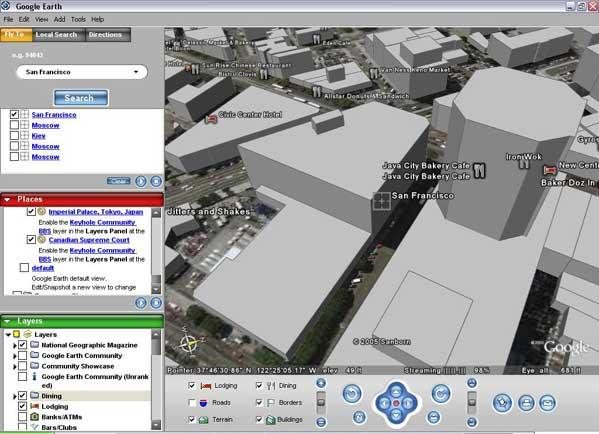The image size is (599, 434).
Task: Click the reset north button
Action: tap(359, 417)
